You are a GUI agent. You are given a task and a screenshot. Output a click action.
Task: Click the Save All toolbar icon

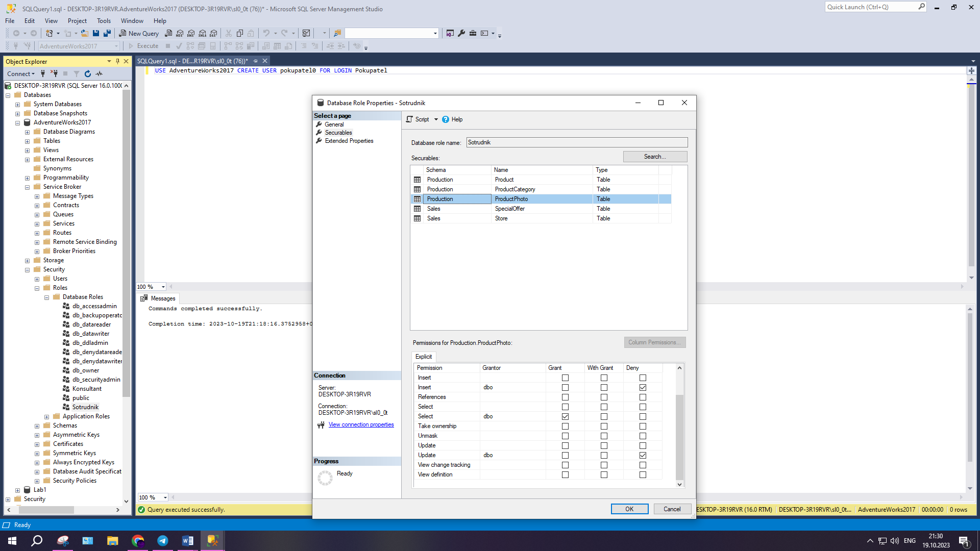tap(107, 33)
